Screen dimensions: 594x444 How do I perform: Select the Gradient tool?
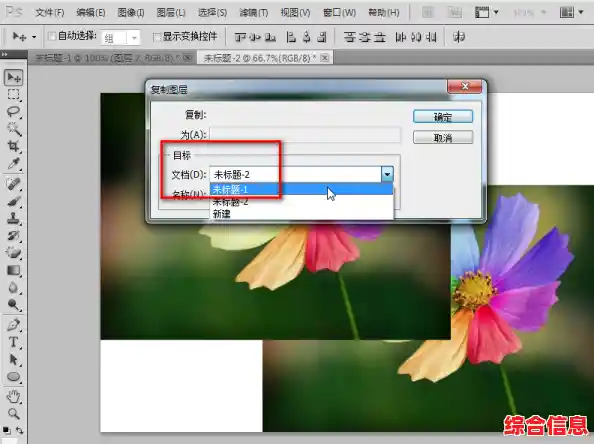pyautogui.click(x=14, y=270)
